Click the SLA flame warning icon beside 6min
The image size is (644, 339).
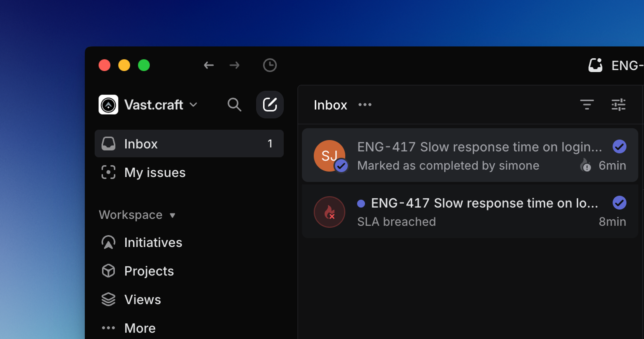[585, 165]
